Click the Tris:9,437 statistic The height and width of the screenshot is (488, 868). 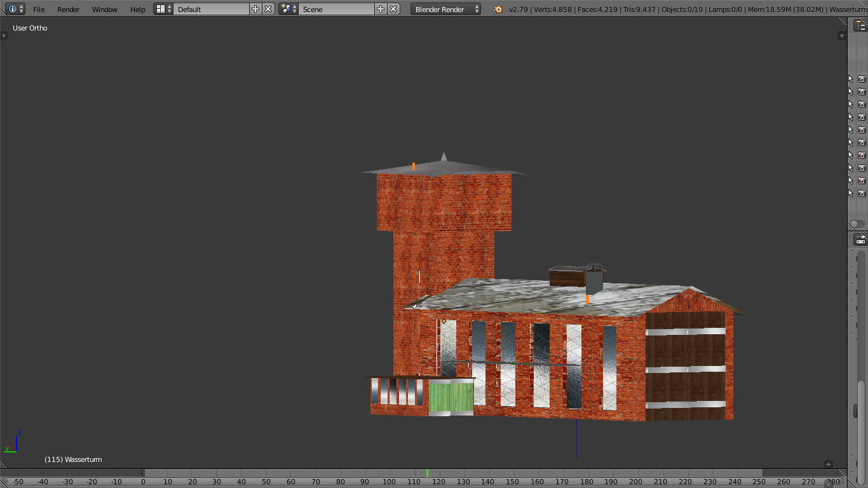639,10
